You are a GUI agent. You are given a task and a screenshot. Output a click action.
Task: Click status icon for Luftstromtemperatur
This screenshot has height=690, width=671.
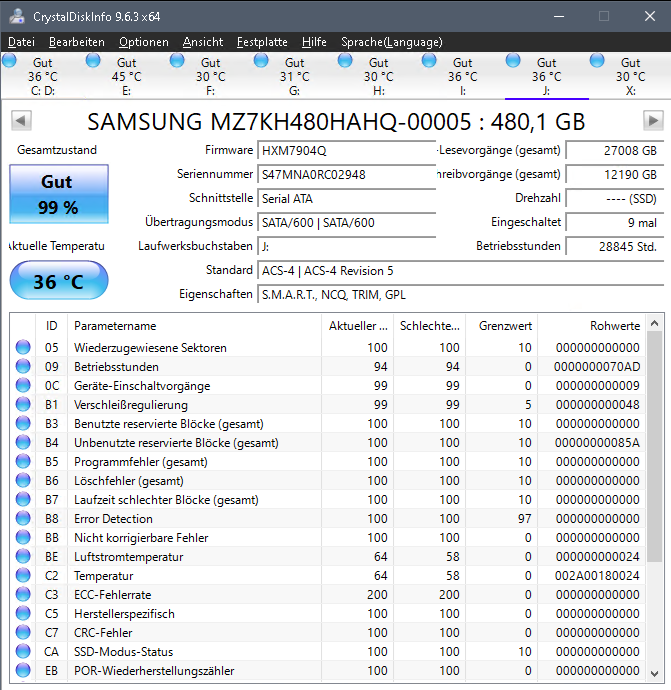click(x=23, y=556)
